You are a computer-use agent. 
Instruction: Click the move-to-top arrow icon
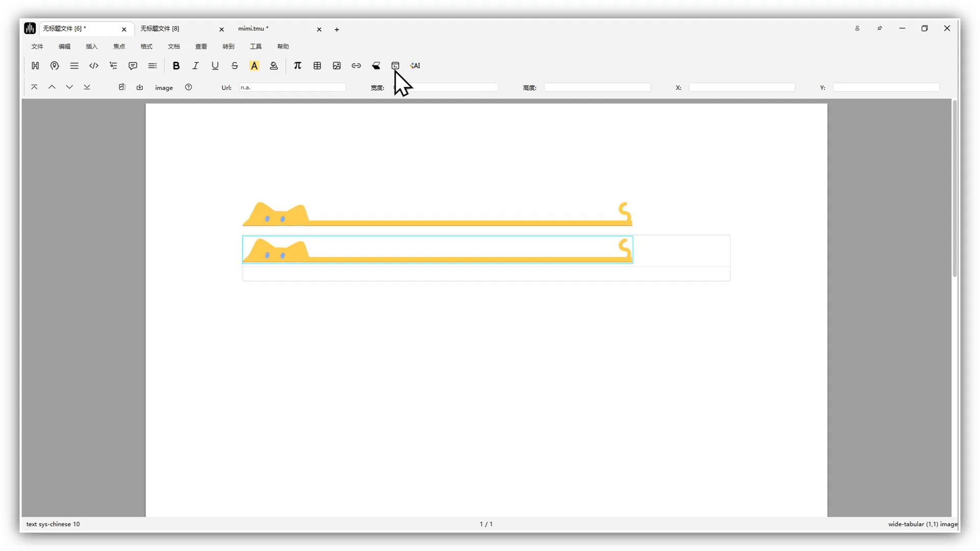click(35, 87)
